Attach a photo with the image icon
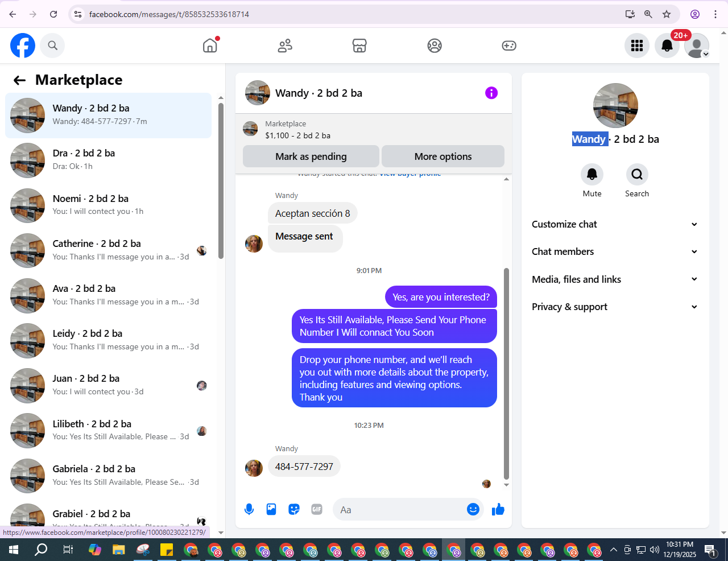Screen dimensions: 728x561 click(271, 509)
